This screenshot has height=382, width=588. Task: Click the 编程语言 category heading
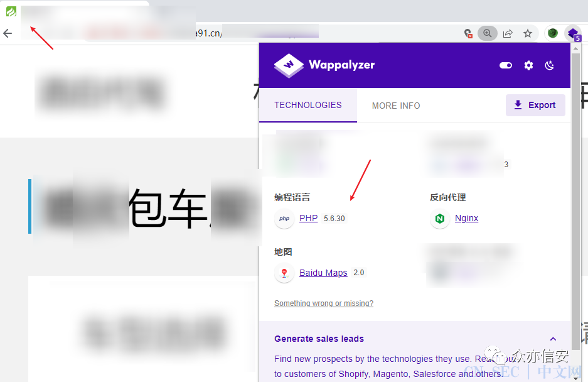pos(292,197)
